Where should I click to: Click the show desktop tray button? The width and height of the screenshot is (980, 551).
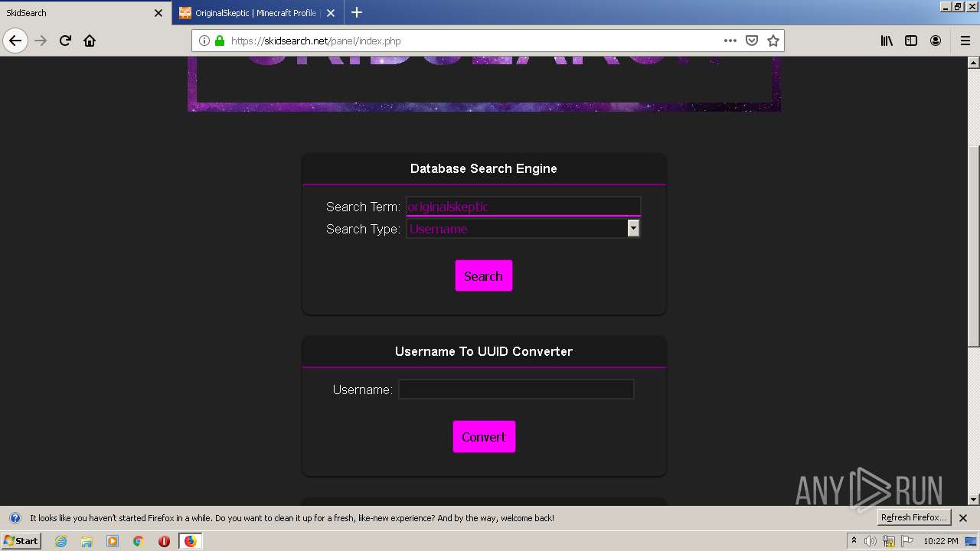click(972, 541)
